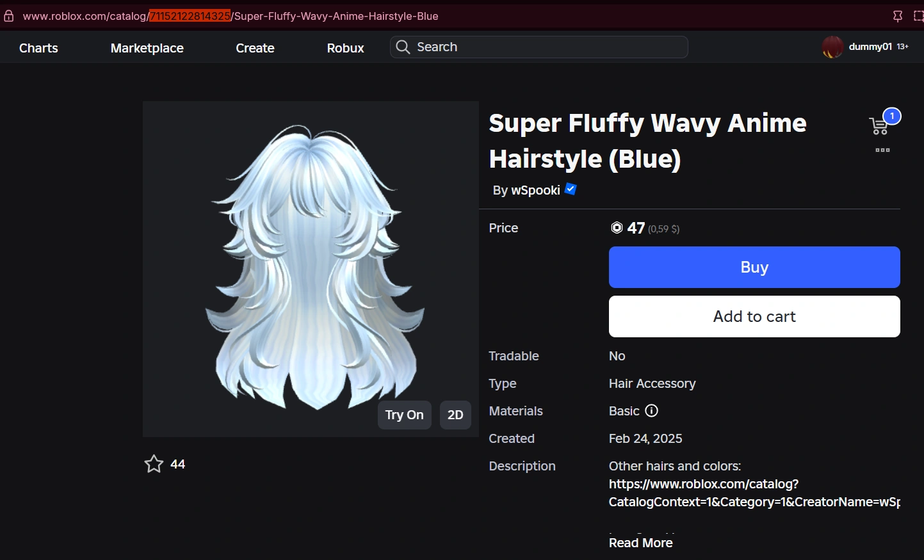Click the 13+ age label
Image resolution: width=924 pixels, height=560 pixels.
pyautogui.click(x=903, y=47)
